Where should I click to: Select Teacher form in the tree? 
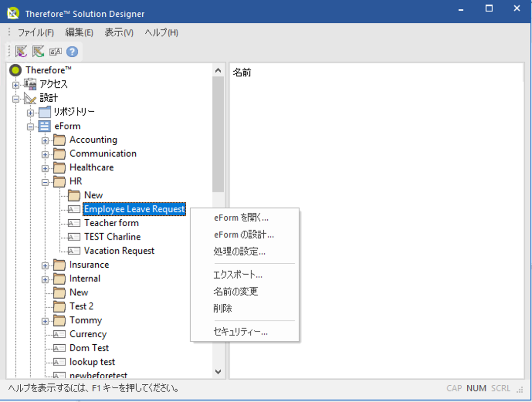(112, 223)
